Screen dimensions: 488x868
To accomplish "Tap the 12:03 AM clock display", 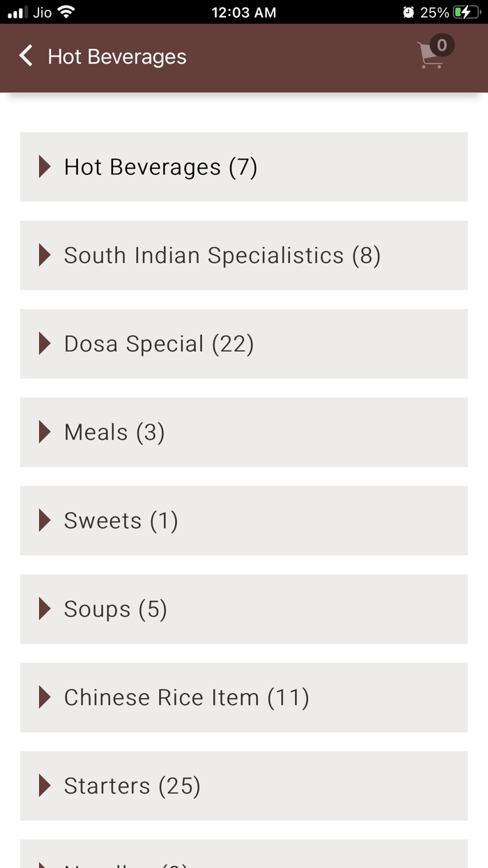I will pos(243,11).
